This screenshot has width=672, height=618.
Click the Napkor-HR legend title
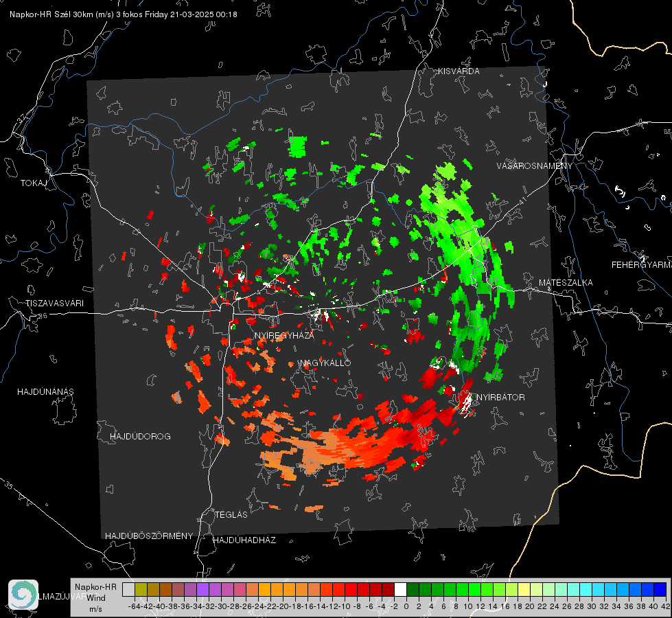pos(95,587)
